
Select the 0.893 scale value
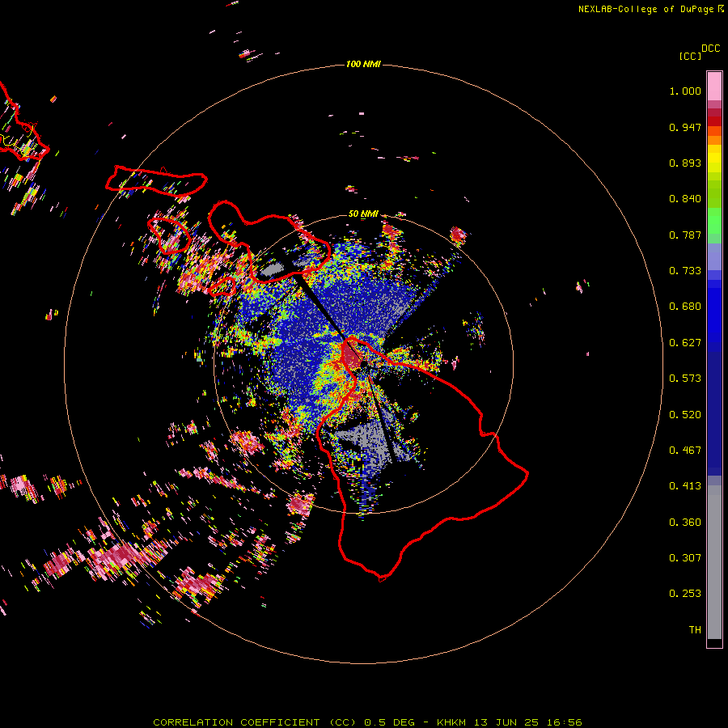click(685, 163)
